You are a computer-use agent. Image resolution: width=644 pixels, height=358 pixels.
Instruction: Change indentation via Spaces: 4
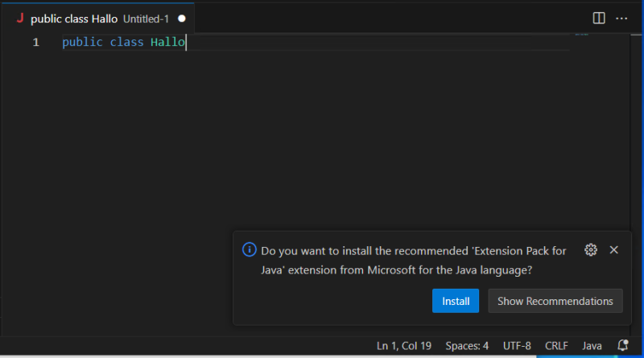coord(467,346)
